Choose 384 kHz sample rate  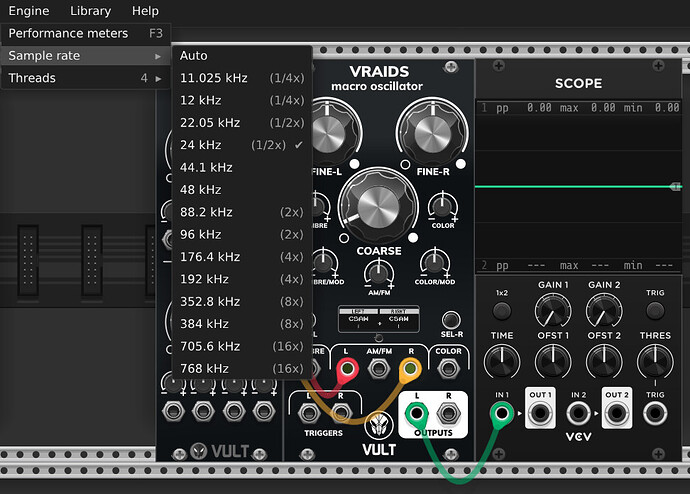242,324
